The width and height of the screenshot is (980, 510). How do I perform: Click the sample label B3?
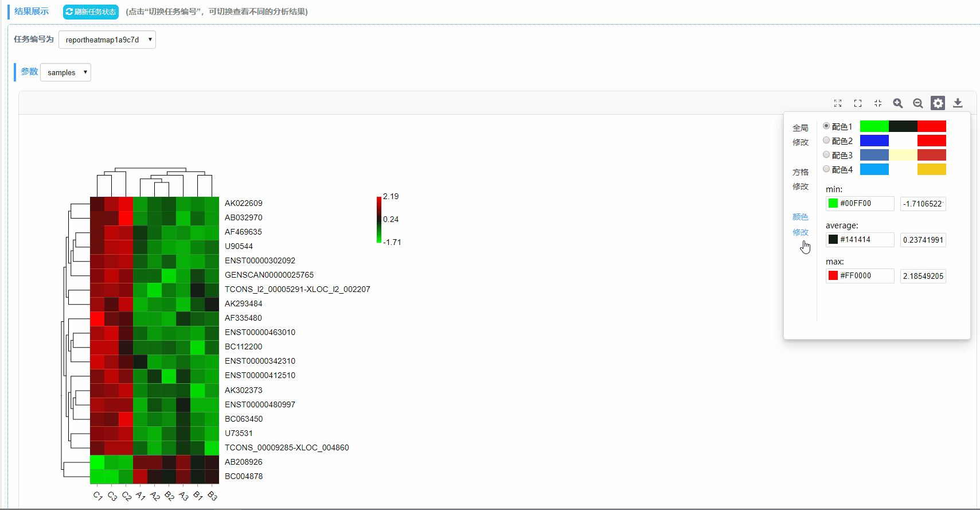click(x=212, y=496)
